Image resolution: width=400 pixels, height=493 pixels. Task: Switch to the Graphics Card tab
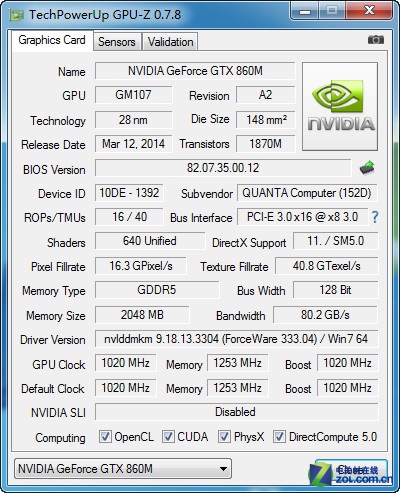click(x=52, y=40)
